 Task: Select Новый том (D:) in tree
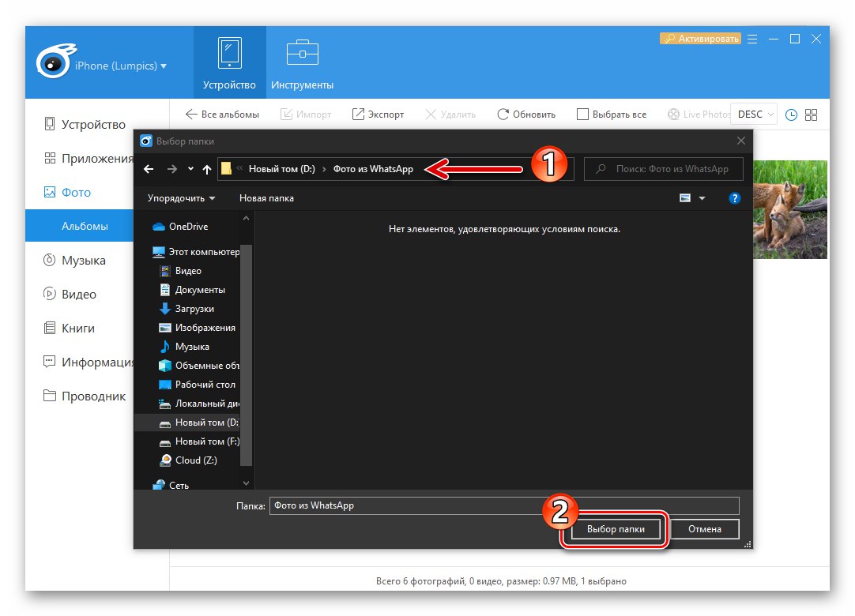[x=187, y=423]
